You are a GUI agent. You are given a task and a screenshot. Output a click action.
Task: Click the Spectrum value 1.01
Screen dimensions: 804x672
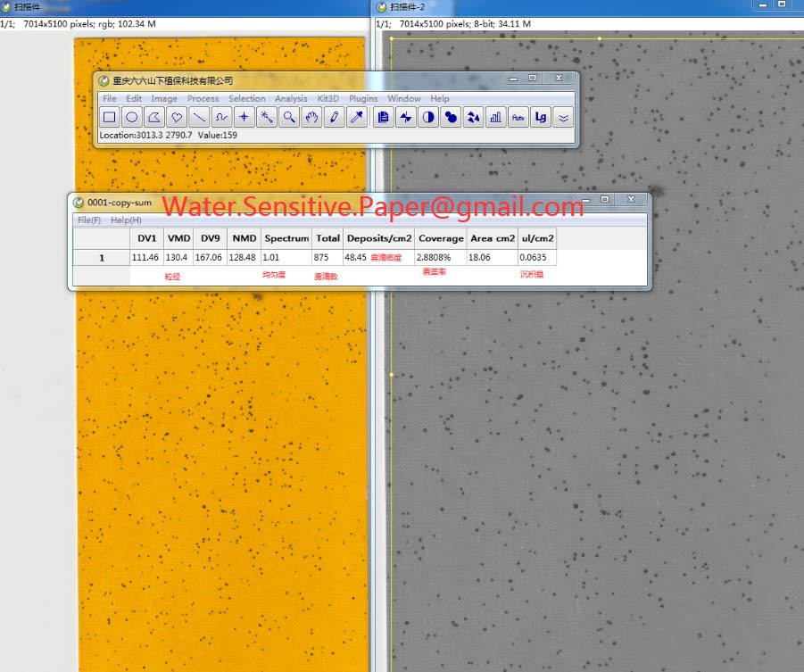pyautogui.click(x=270, y=258)
